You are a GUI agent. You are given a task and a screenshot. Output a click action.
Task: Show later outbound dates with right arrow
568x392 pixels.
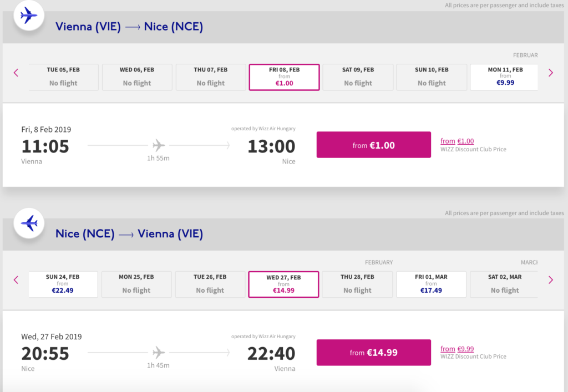(x=550, y=73)
